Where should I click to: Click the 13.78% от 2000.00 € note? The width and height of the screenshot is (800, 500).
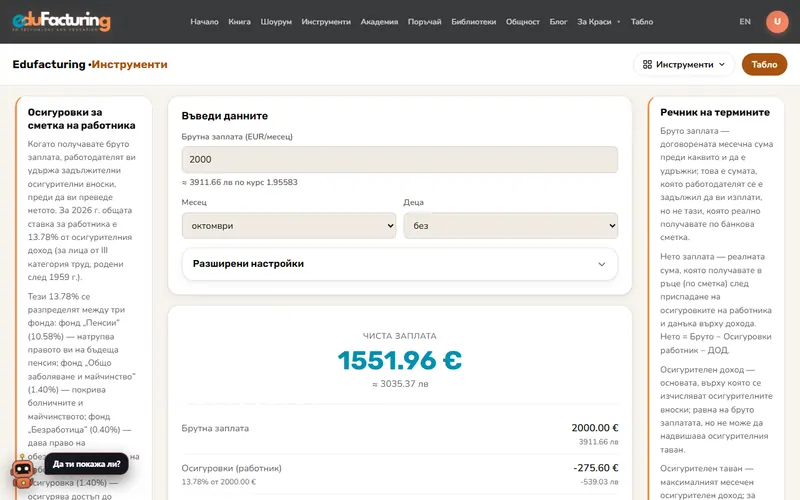pos(219,482)
